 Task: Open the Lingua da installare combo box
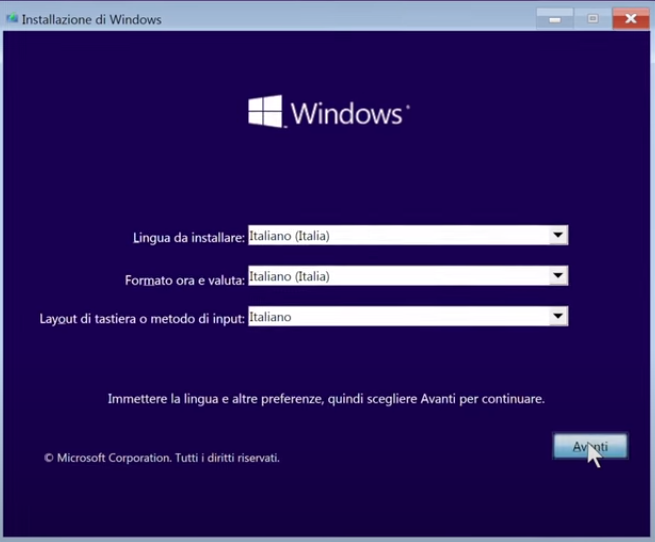point(408,235)
